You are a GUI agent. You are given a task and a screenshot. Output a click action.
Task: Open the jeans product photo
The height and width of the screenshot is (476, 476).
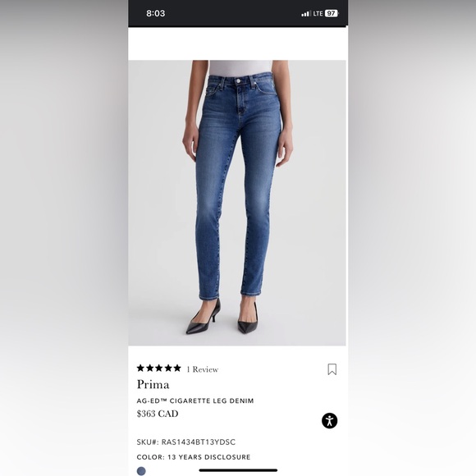tap(237, 203)
